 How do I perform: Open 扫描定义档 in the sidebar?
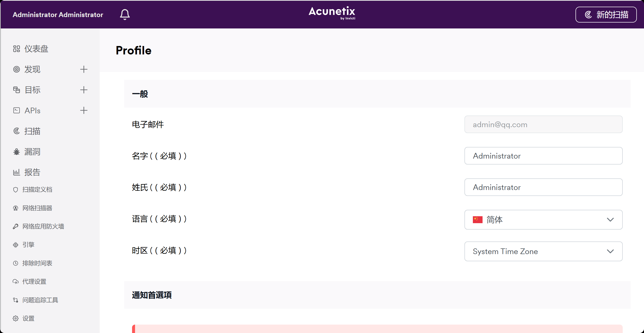tap(37, 190)
